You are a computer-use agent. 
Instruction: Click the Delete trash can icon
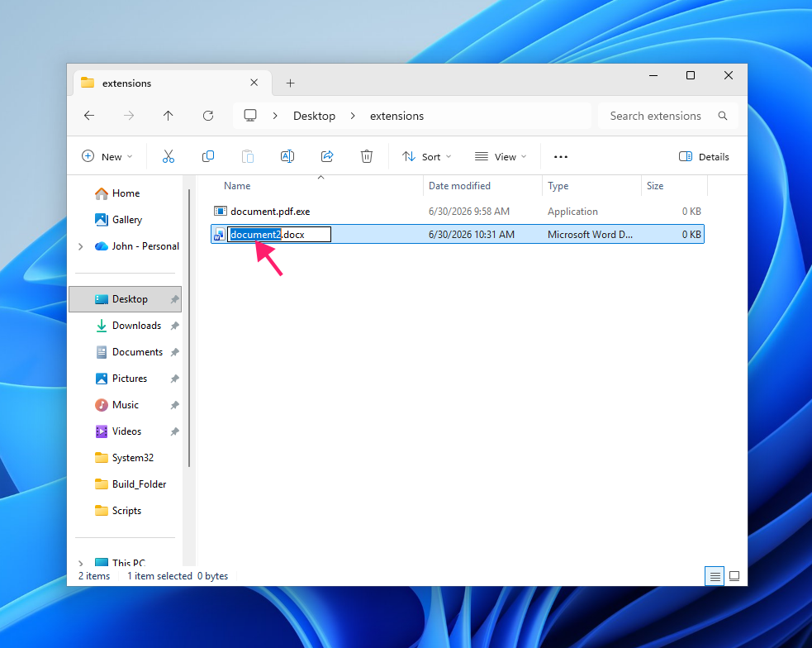click(x=367, y=156)
